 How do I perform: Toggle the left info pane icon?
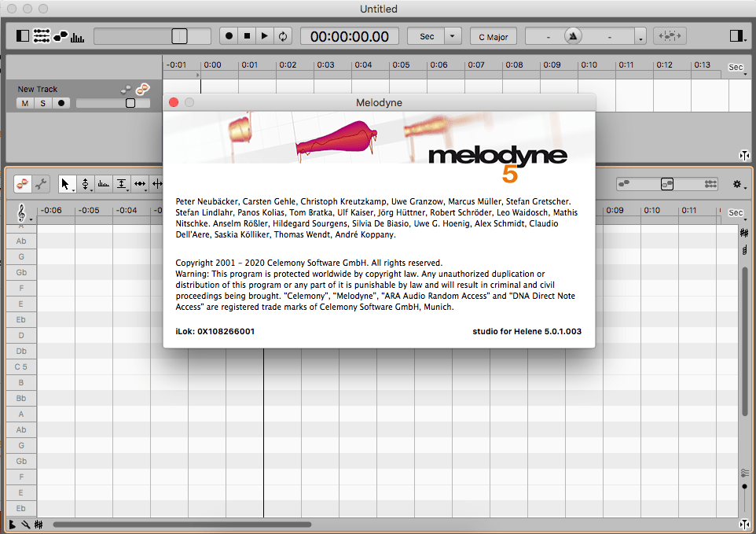tap(22, 35)
